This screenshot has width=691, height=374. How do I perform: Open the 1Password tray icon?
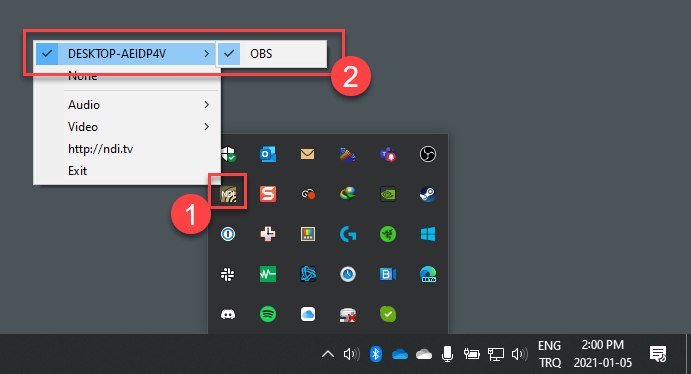click(x=228, y=234)
